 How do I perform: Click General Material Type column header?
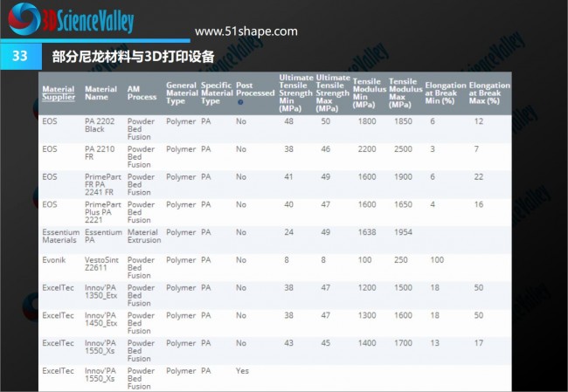181,93
